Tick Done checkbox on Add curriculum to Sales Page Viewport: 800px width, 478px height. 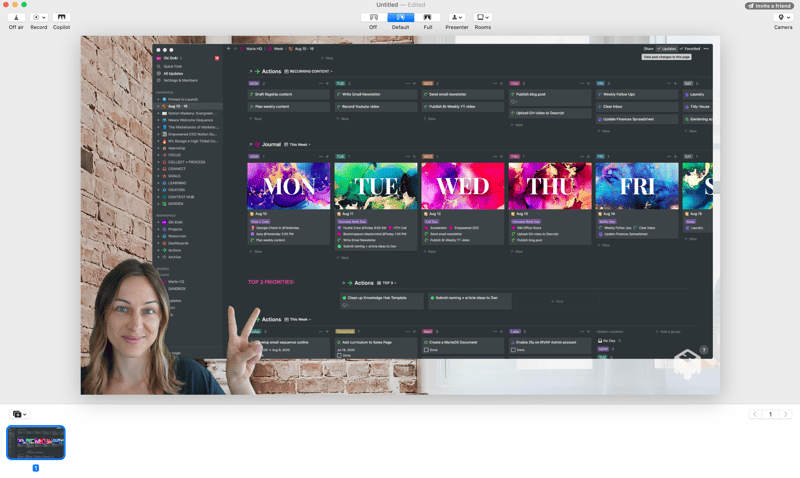coord(339,356)
